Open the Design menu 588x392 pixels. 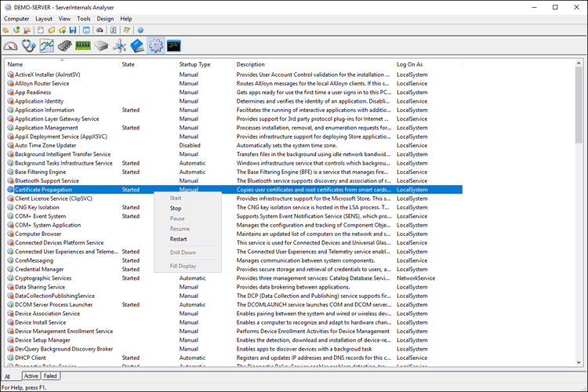105,19
